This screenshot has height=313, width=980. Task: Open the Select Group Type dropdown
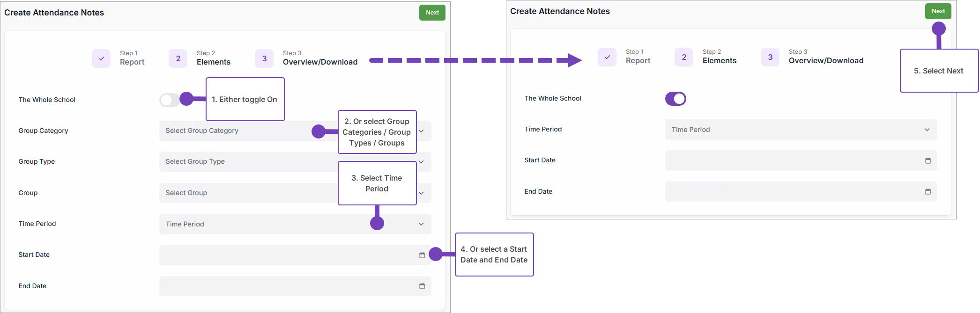(248, 162)
